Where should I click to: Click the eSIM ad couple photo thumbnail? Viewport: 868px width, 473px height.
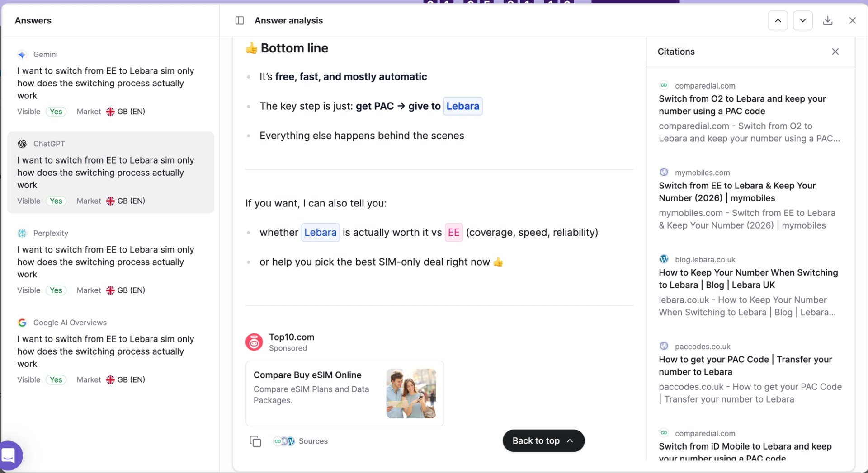point(411,393)
